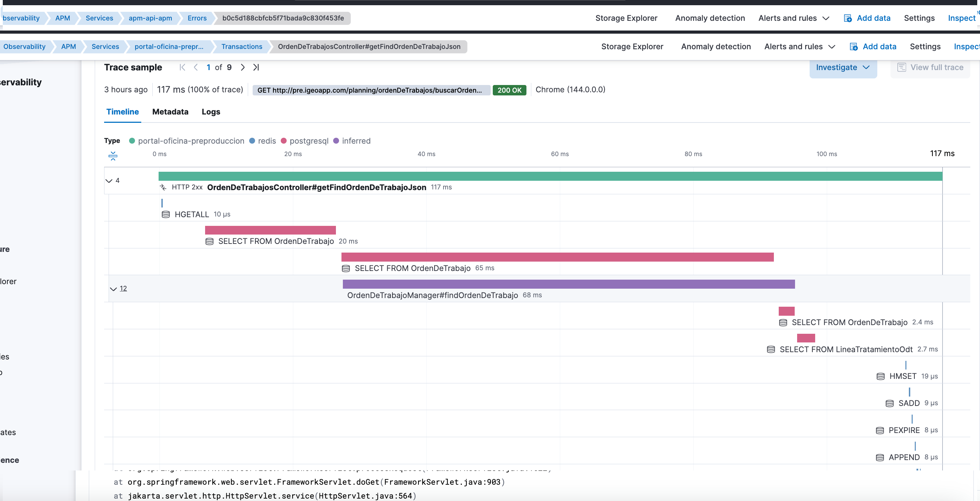
Task: Switch to the Logs tab
Action: point(211,112)
